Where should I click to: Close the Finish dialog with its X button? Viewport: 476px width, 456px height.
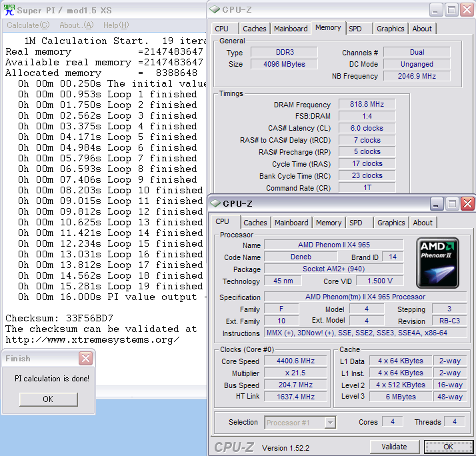pos(85,358)
